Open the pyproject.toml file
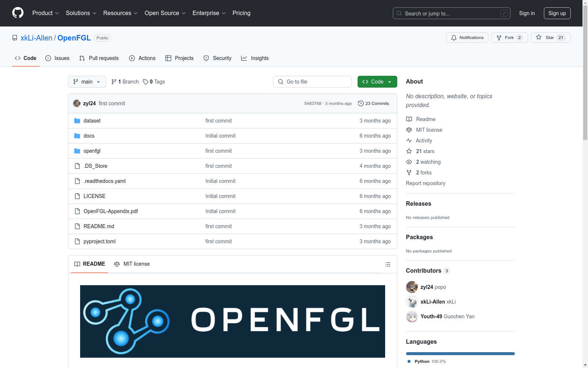This screenshot has width=588, height=368. pyautogui.click(x=100, y=241)
